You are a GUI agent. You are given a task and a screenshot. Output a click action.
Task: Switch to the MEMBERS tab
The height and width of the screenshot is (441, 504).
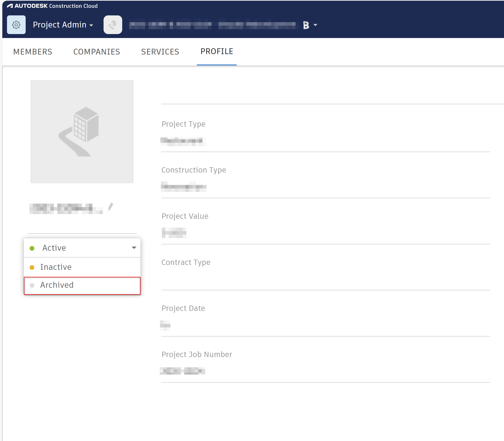(x=33, y=52)
